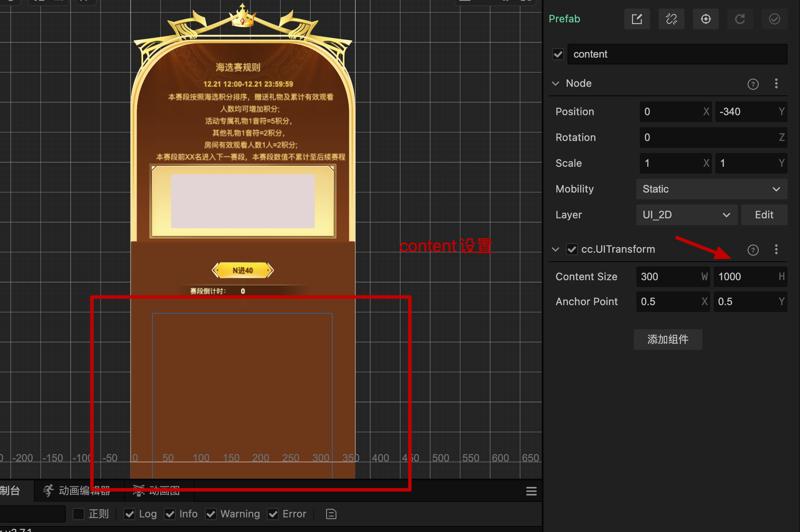
Task: Click the Mobility property label
Action: click(574, 189)
